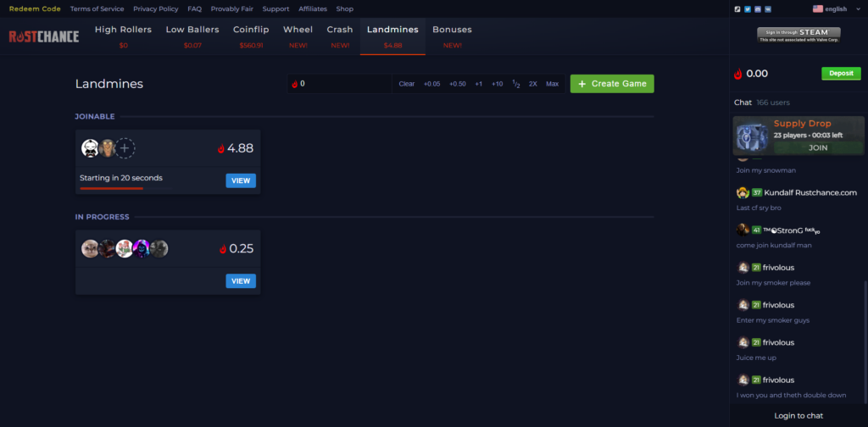This screenshot has height=427, width=868.
Task: Click the Supply Drop crate image
Action: point(752,136)
